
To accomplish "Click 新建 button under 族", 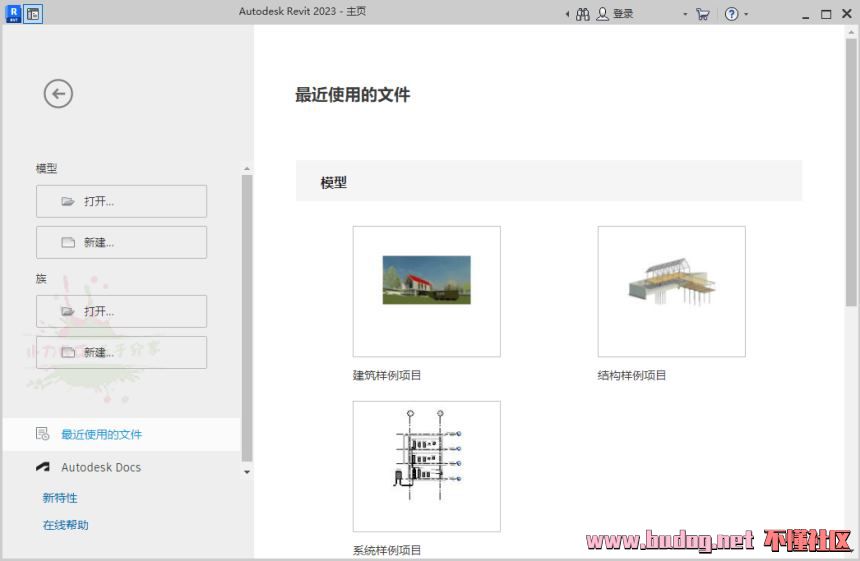I will (121, 352).
